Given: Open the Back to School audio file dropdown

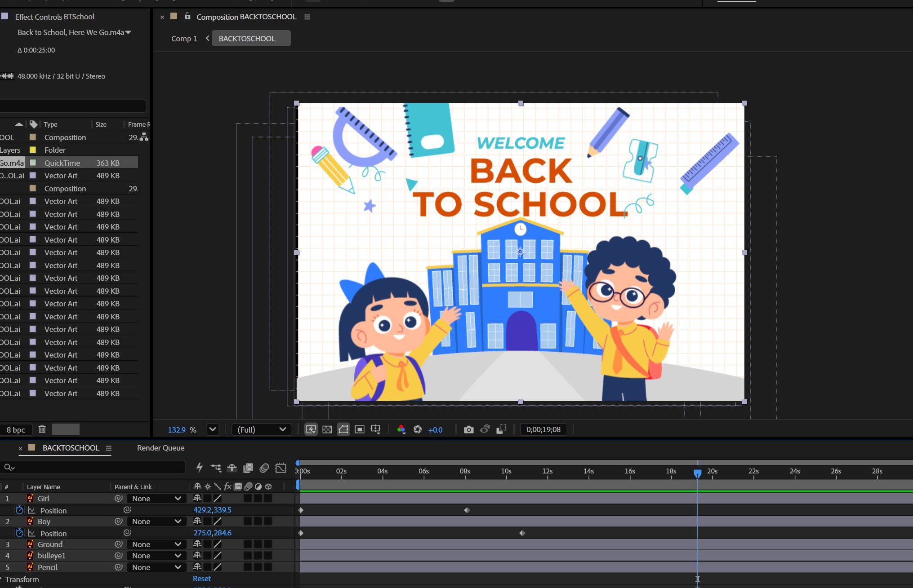Looking at the screenshot, I should coord(128,32).
